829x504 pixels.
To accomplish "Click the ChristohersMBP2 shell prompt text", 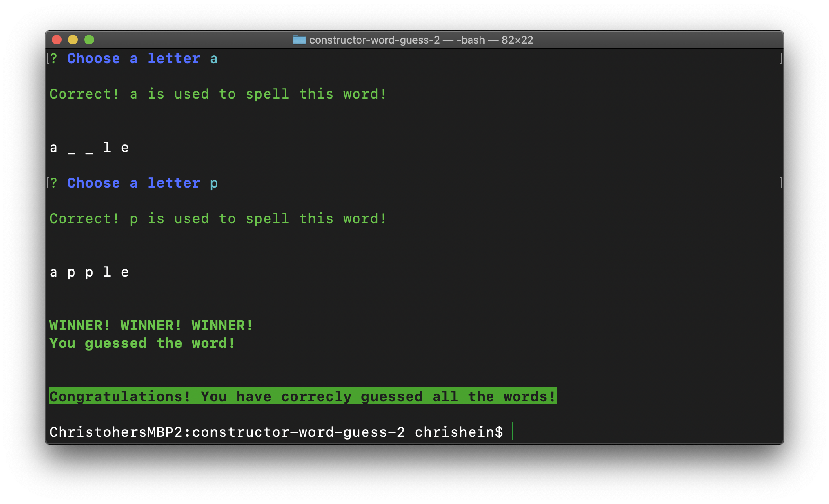I will click(276, 432).
